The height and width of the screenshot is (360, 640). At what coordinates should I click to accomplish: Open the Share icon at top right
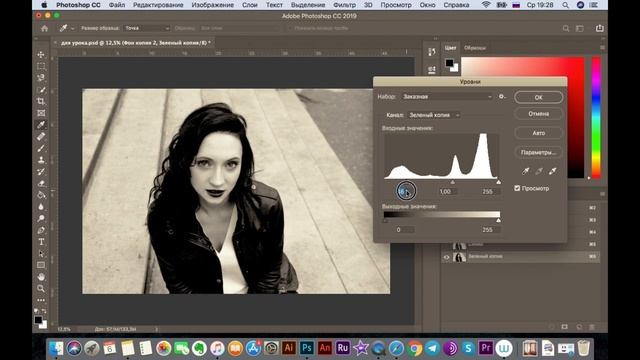click(x=599, y=28)
